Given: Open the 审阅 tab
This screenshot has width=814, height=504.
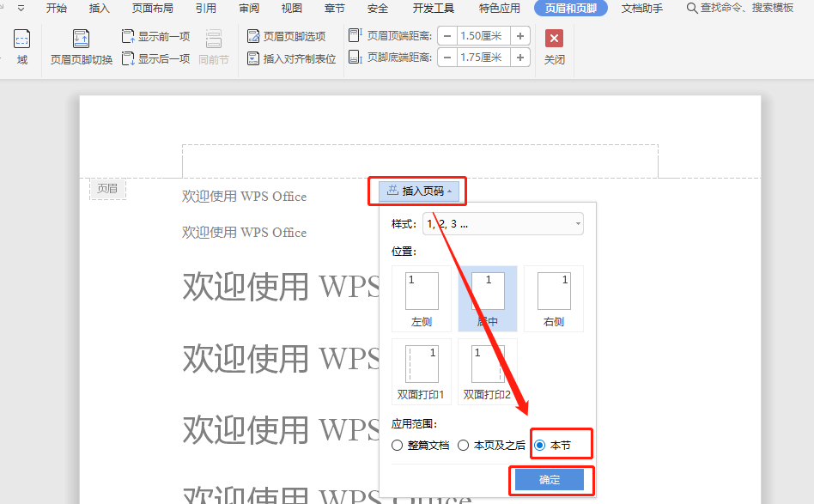Looking at the screenshot, I should pos(249,9).
